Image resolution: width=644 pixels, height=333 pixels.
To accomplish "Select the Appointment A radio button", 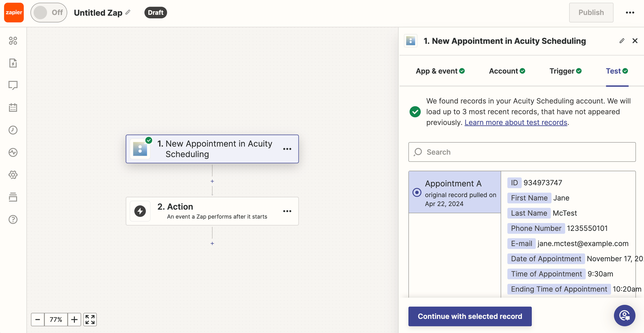I will 417,192.
